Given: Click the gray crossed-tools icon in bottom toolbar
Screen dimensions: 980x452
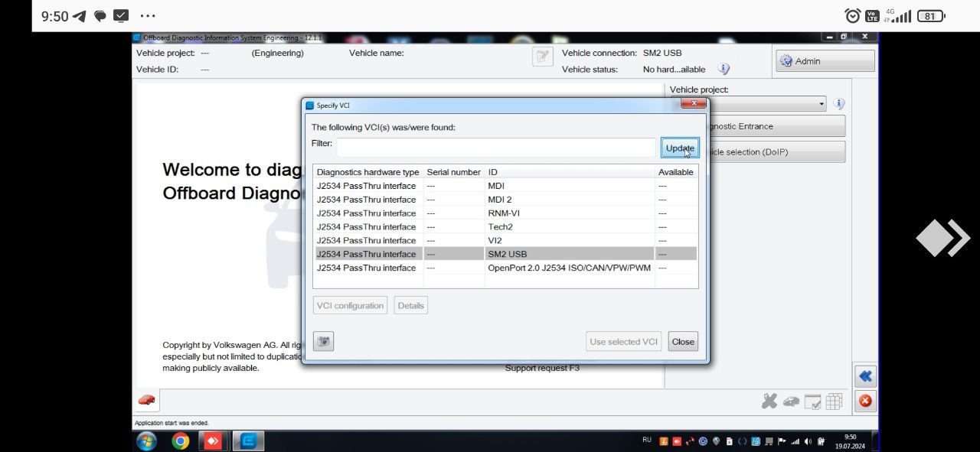Looking at the screenshot, I should pos(769,401).
